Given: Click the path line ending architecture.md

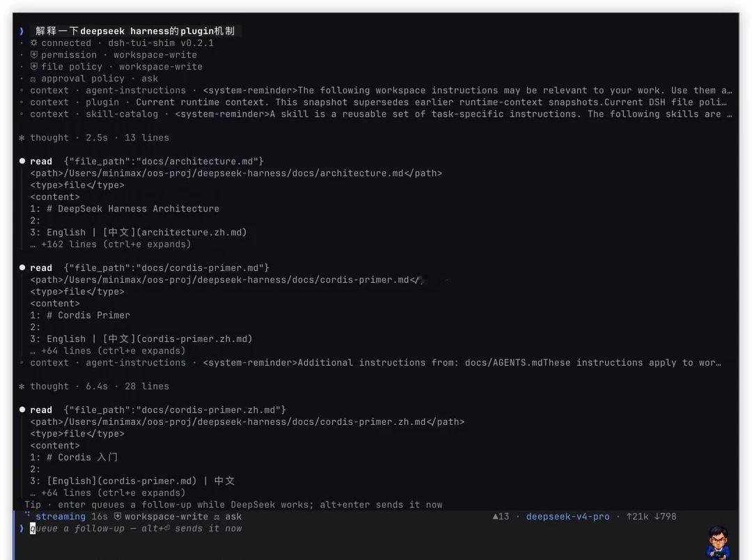Looking at the screenshot, I should [236, 173].
